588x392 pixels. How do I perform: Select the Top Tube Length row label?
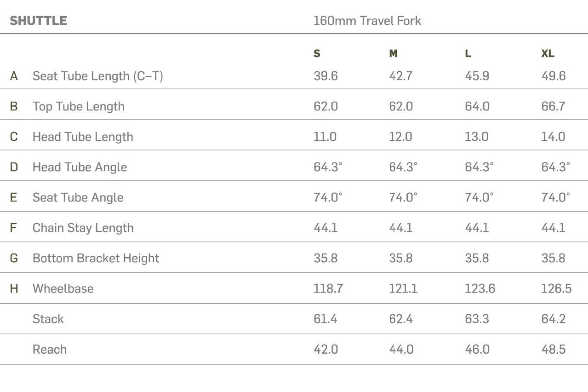(78, 106)
